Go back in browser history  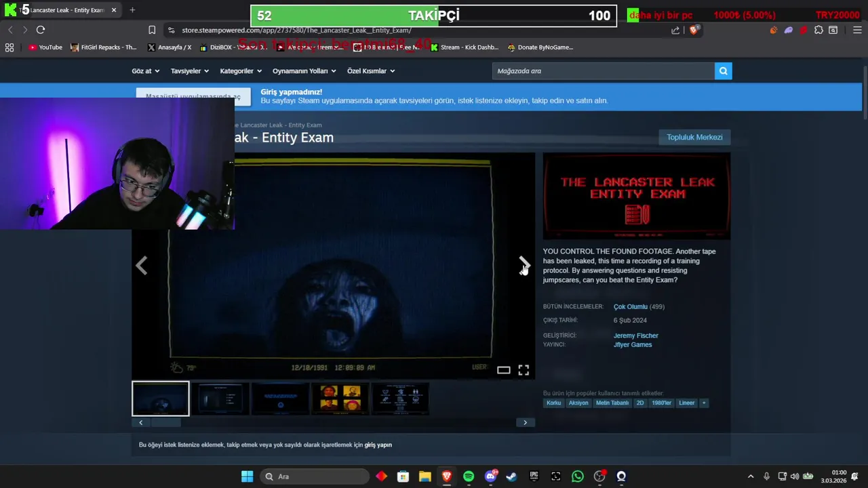pyautogui.click(x=10, y=30)
